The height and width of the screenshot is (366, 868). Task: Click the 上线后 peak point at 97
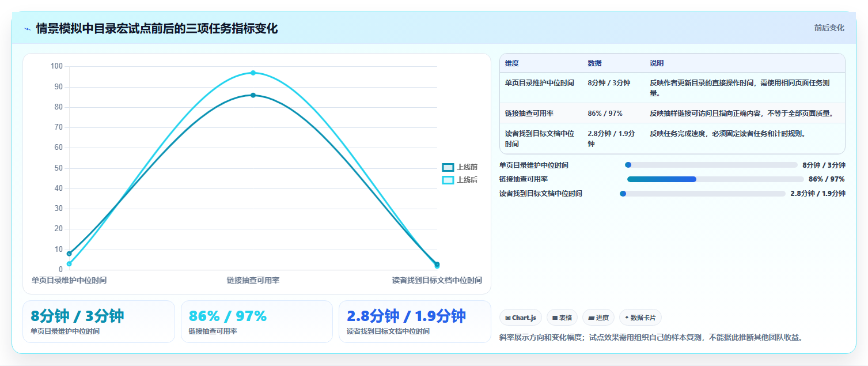[253, 73]
